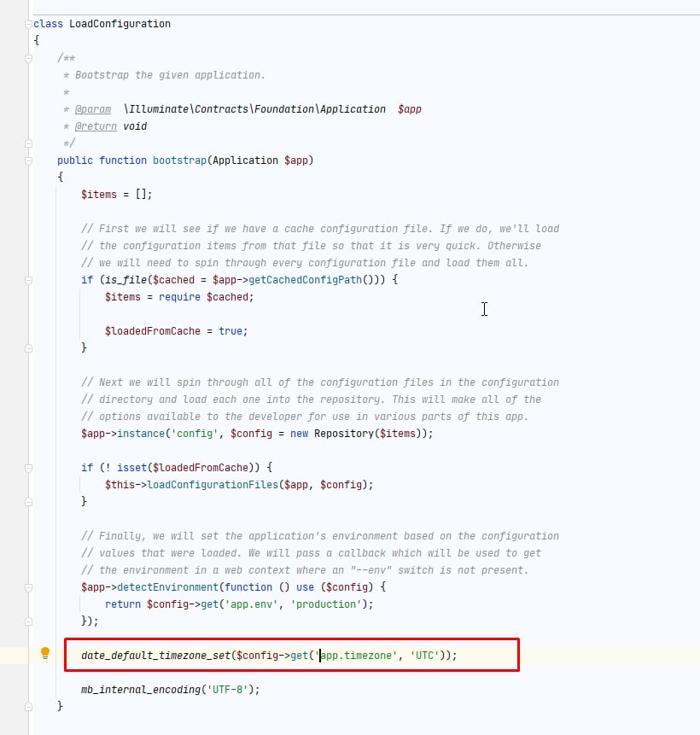The image size is (700, 735).
Task: Click the fold end marker beside the closing '});'
Action: coord(29,621)
